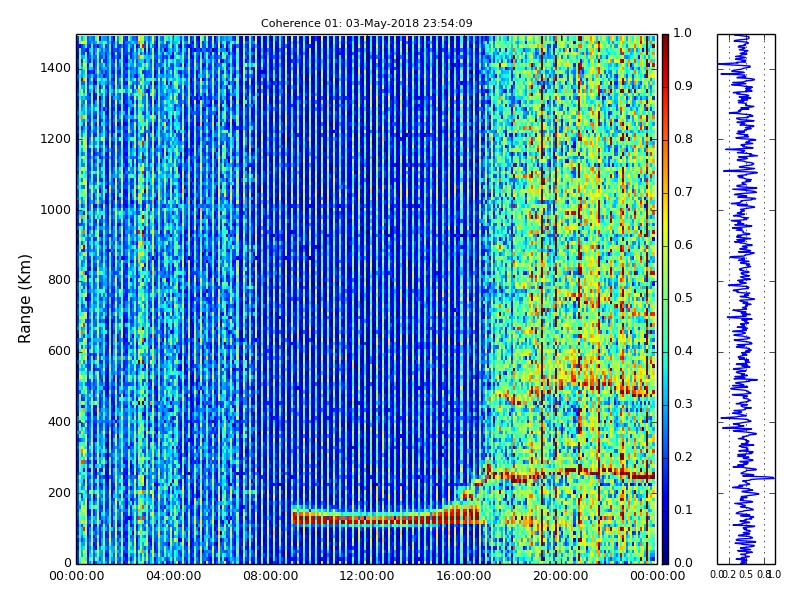Click the blue coherence profile line in side plot
The image size is (800, 600).
(743, 299)
